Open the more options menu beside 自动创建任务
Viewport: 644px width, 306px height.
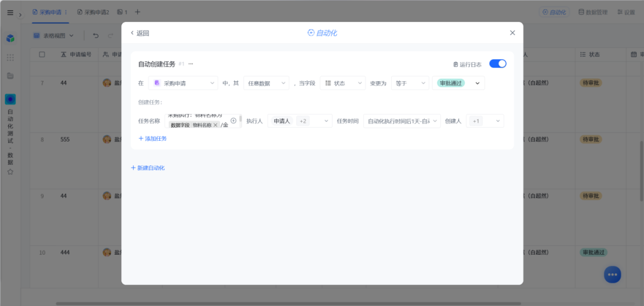pos(191,64)
